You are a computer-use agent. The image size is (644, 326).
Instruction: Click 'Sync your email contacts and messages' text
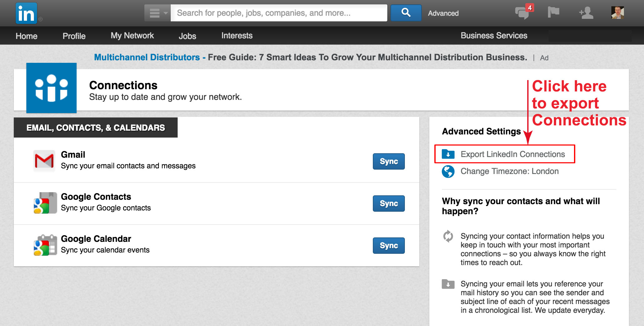(x=128, y=166)
